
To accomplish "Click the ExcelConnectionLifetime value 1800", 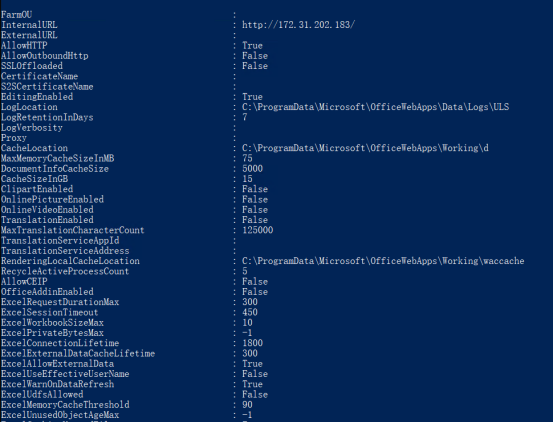I will click(252, 343).
